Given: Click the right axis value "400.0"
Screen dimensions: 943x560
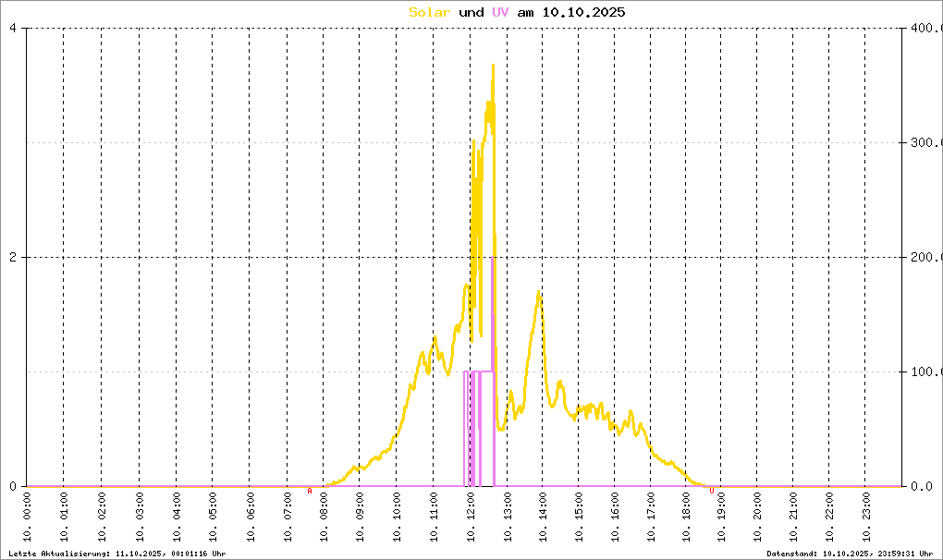Looking at the screenshot, I should (x=925, y=28).
